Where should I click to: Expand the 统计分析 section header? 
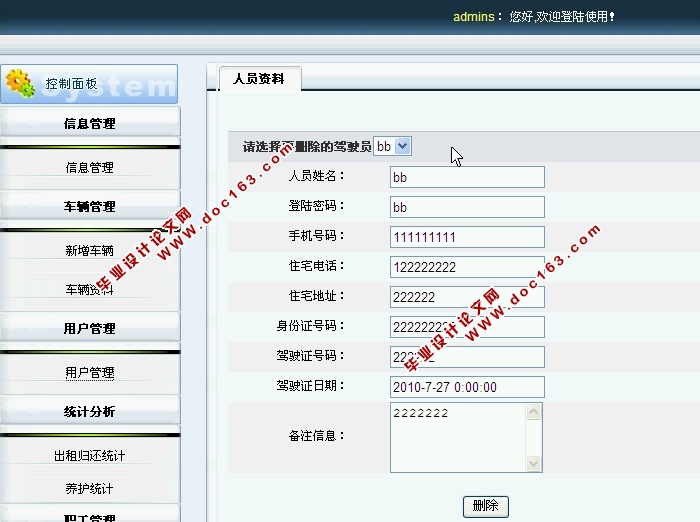point(90,411)
